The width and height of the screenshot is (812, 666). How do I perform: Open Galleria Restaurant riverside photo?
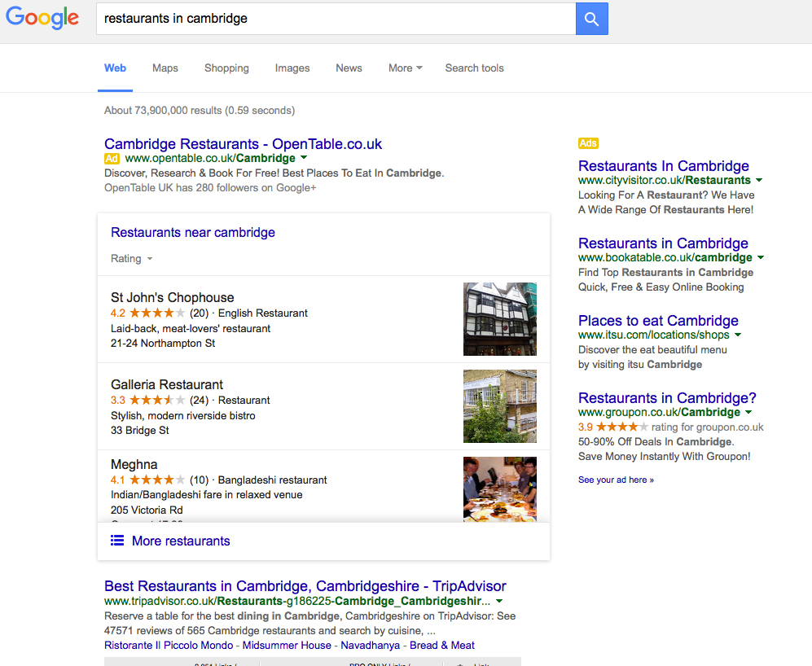(500, 406)
